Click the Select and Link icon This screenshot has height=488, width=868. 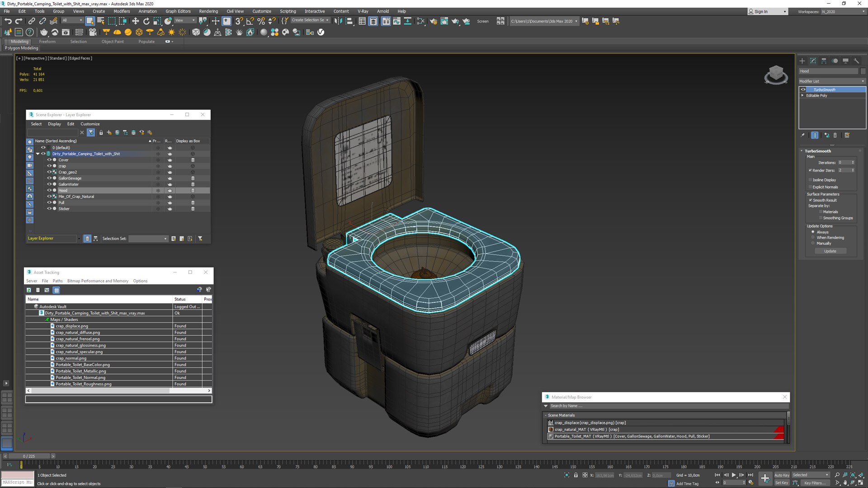click(31, 21)
